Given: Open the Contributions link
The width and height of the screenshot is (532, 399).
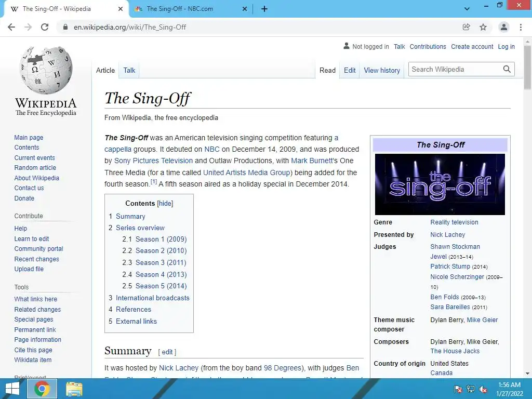Looking at the screenshot, I should pyautogui.click(x=428, y=46).
